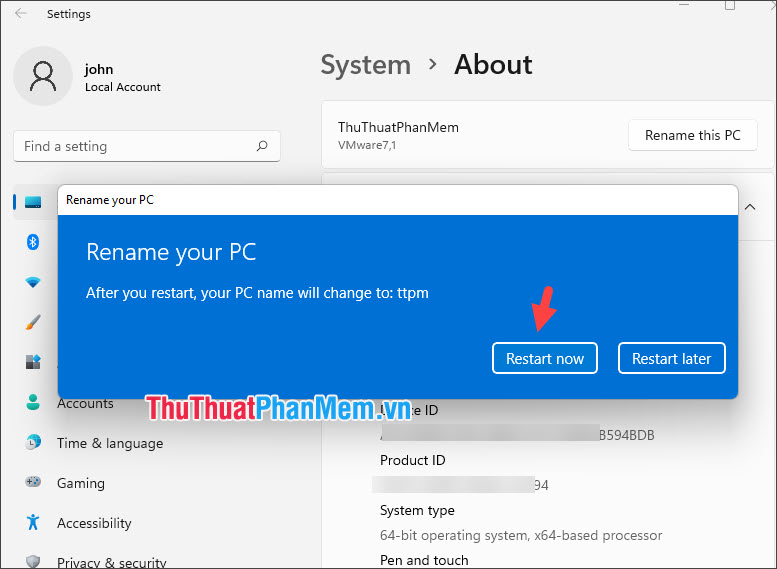The height and width of the screenshot is (569, 777).
Task: Click the System type label
Action: point(417,511)
